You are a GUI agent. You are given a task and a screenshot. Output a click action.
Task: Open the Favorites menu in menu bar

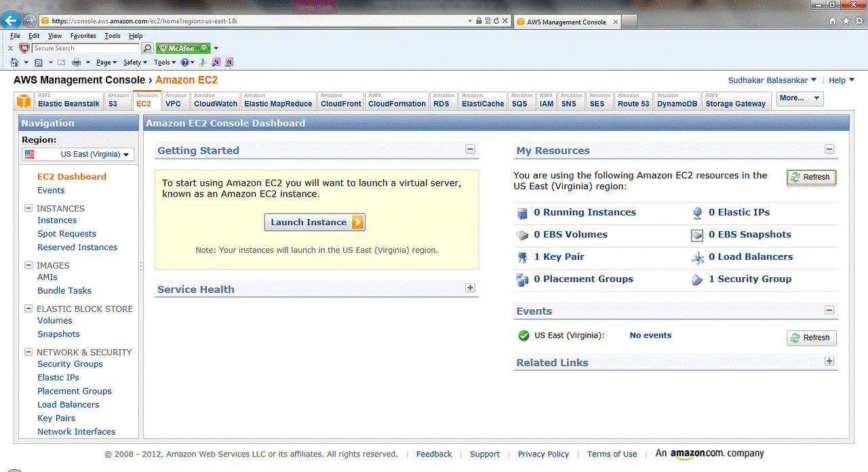click(83, 36)
